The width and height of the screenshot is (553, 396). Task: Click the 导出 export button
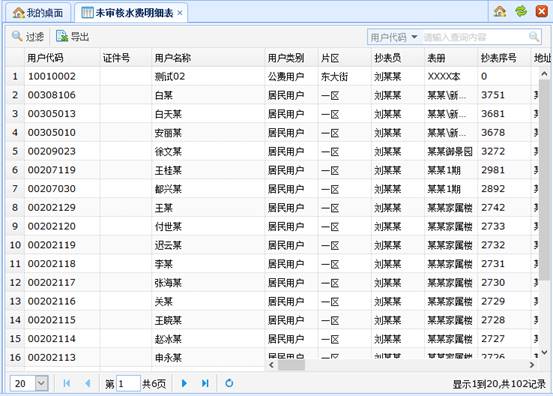click(73, 36)
